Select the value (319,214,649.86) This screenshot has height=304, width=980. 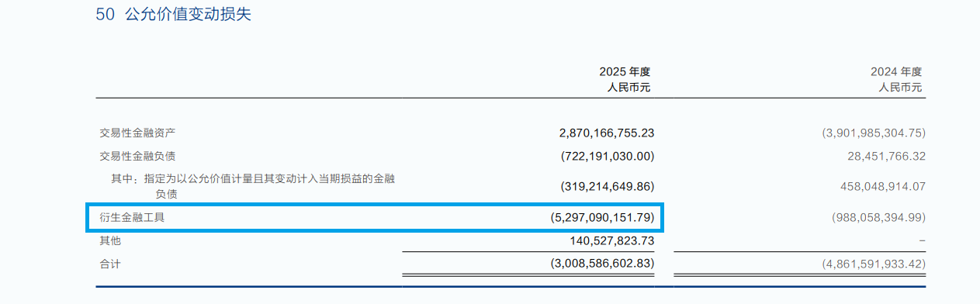tap(608, 187)
